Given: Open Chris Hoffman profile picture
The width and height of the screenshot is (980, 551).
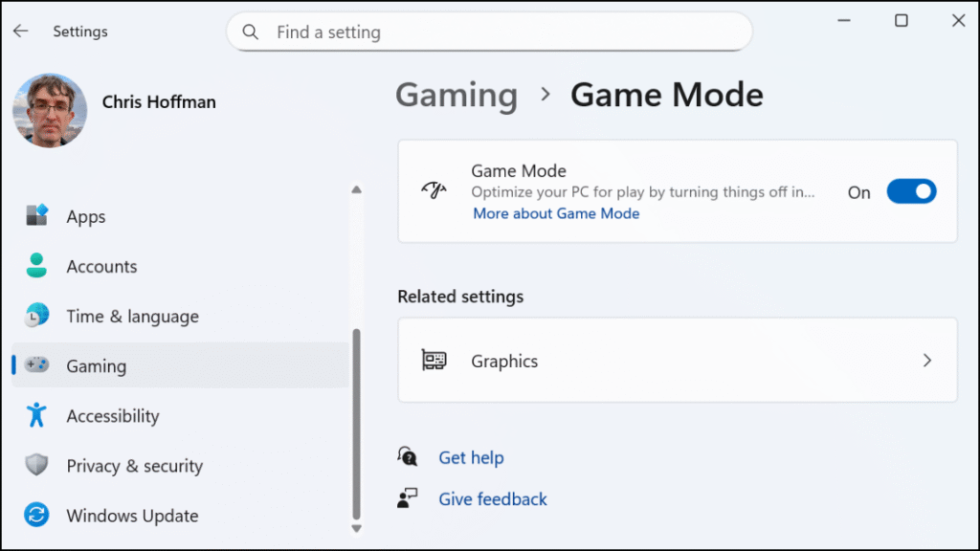Looking at the screenshot, I should [50, 110].
